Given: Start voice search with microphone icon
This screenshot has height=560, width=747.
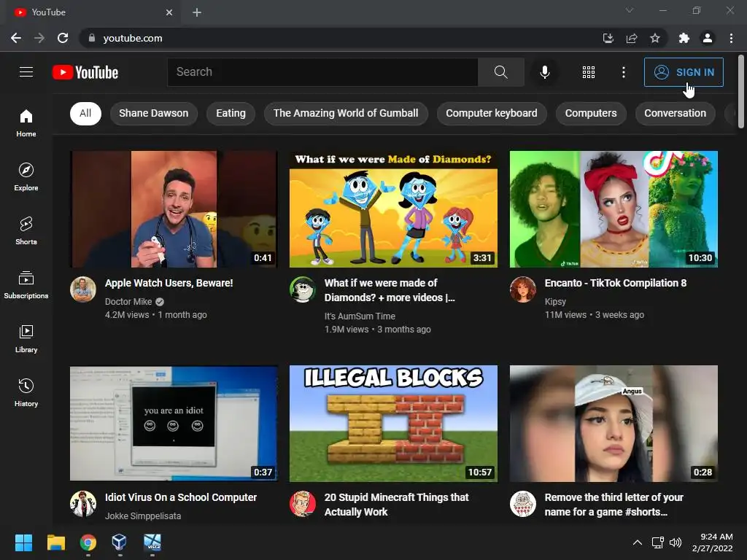Looking at the screenshot, I should coord(544,72).
